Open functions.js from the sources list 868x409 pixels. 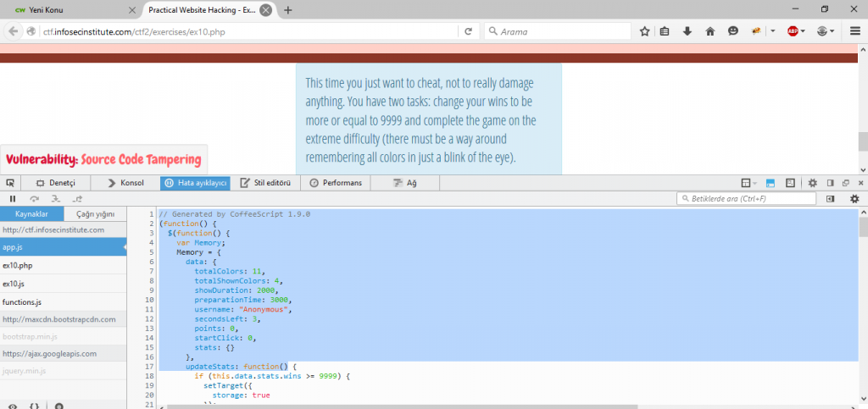pyautogui.click(x=22, y=301)
